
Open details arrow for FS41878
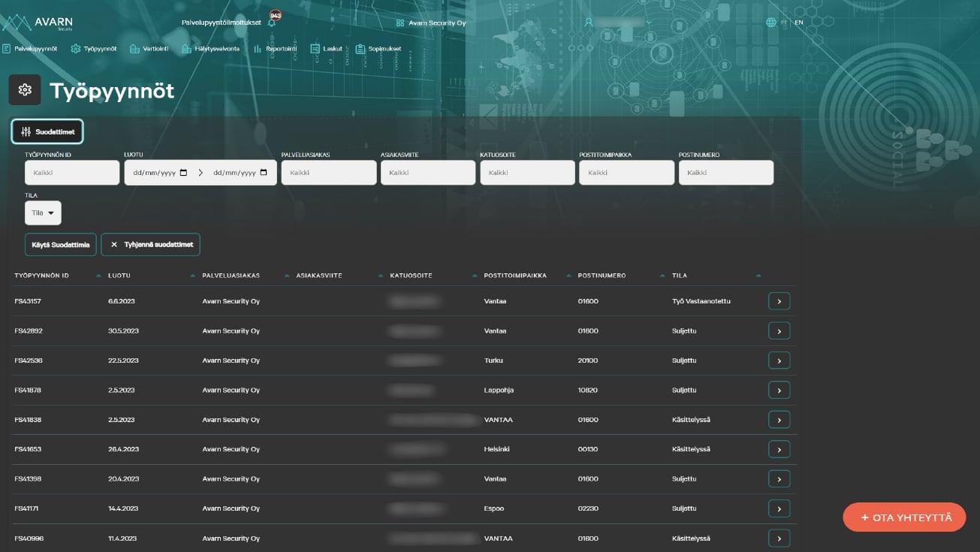(x=779, y=391)
